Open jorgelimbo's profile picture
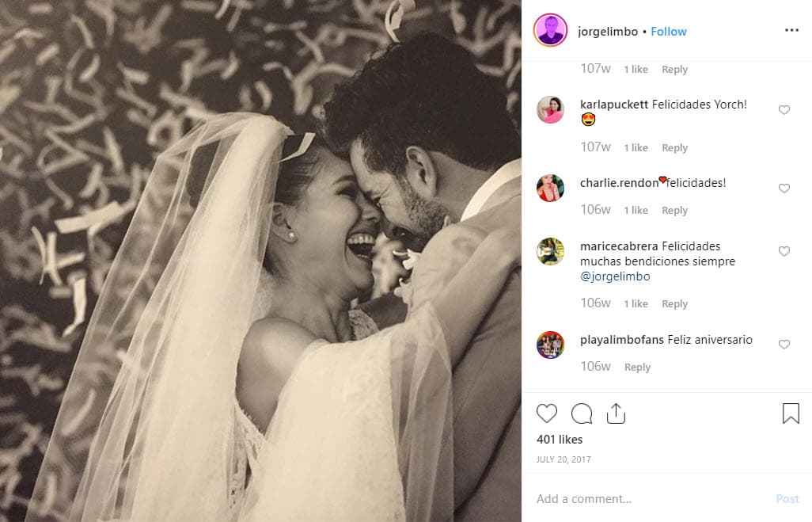Image resolution: width=812 pixels, height=522 pixels. click(550, 31)
